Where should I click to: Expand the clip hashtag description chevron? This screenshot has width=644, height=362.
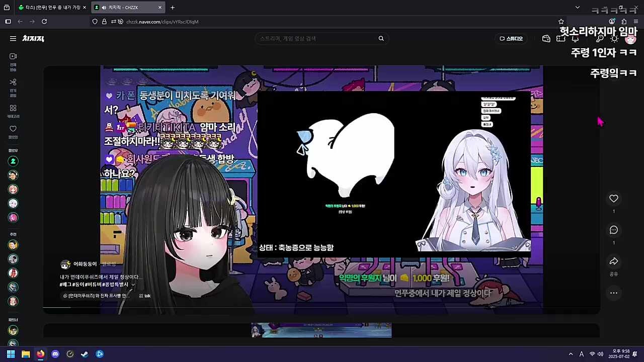click(133, 285)
